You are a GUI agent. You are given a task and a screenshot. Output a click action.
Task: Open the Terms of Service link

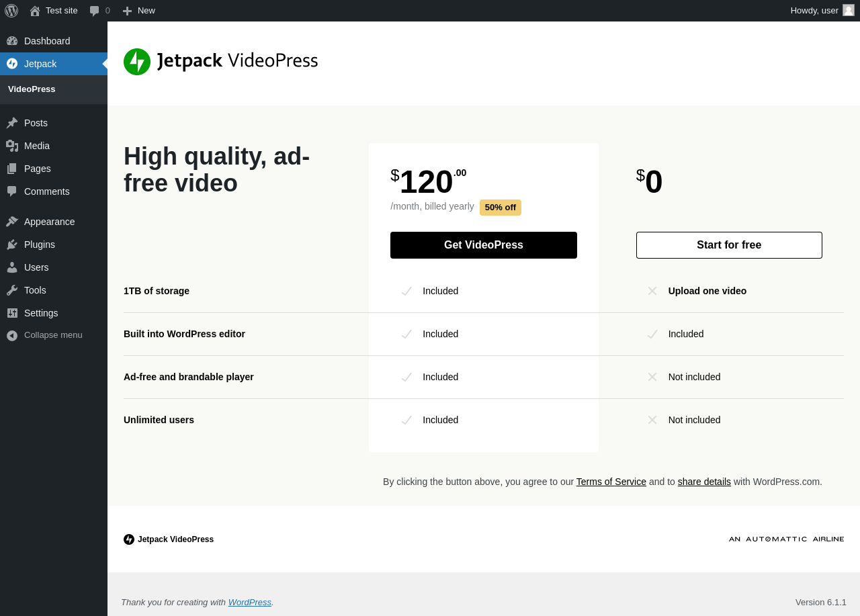pyautogui.click(x=611, y=482)
